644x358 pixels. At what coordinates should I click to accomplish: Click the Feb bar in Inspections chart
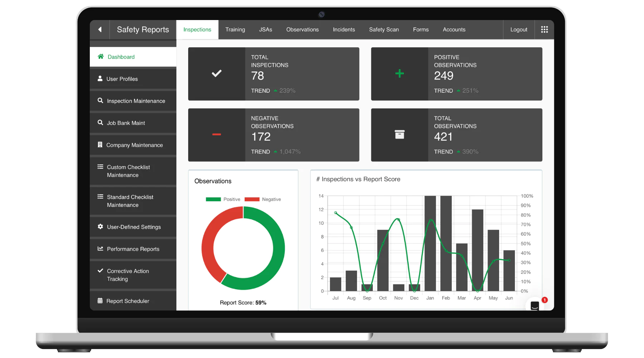[446, 243]
